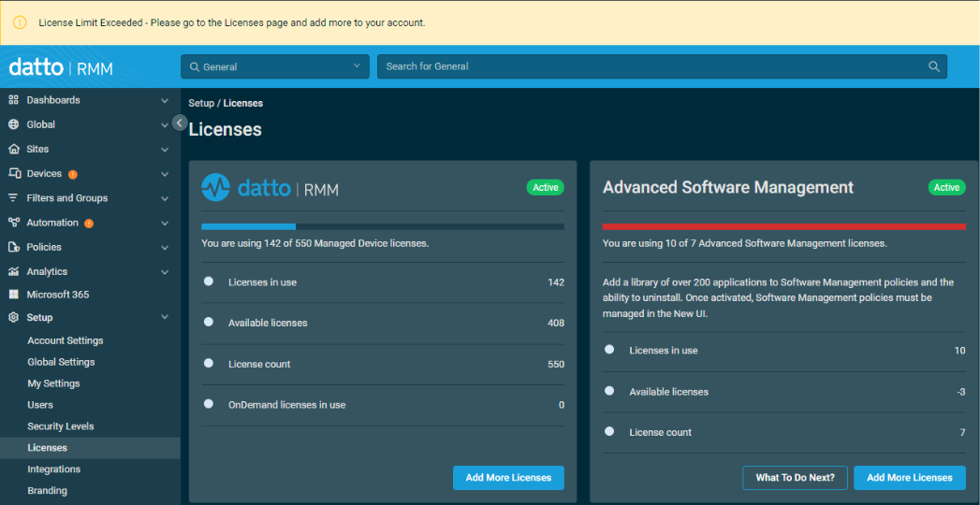Add More Licenses for Advanced Software Management

[910, 478]
